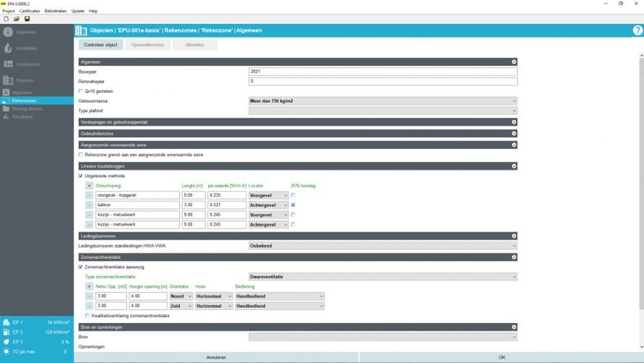Click the Controleer object button
Screen dimensions: 644x363
click(x=100, y=45)
